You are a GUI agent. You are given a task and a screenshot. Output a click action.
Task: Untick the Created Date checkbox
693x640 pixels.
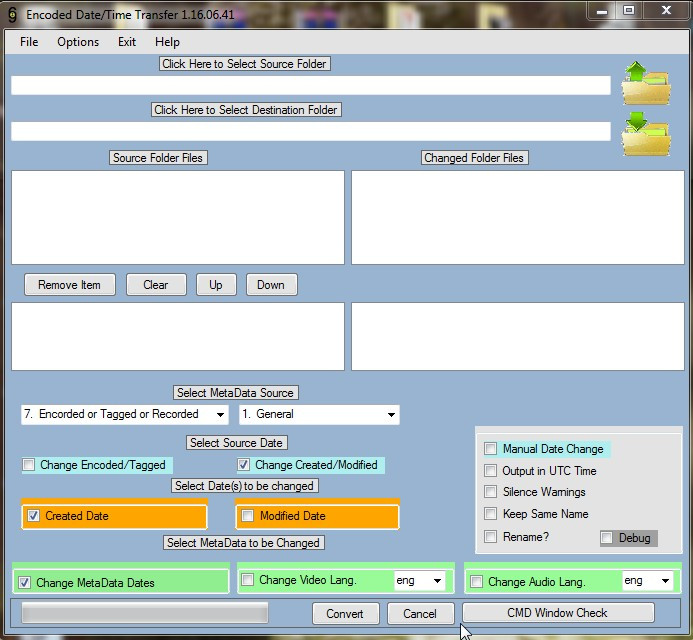click(34, 516)
